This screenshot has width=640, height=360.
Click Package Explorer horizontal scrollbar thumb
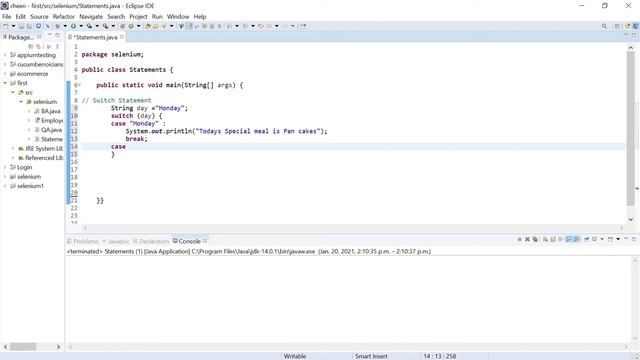click(23, 347)
